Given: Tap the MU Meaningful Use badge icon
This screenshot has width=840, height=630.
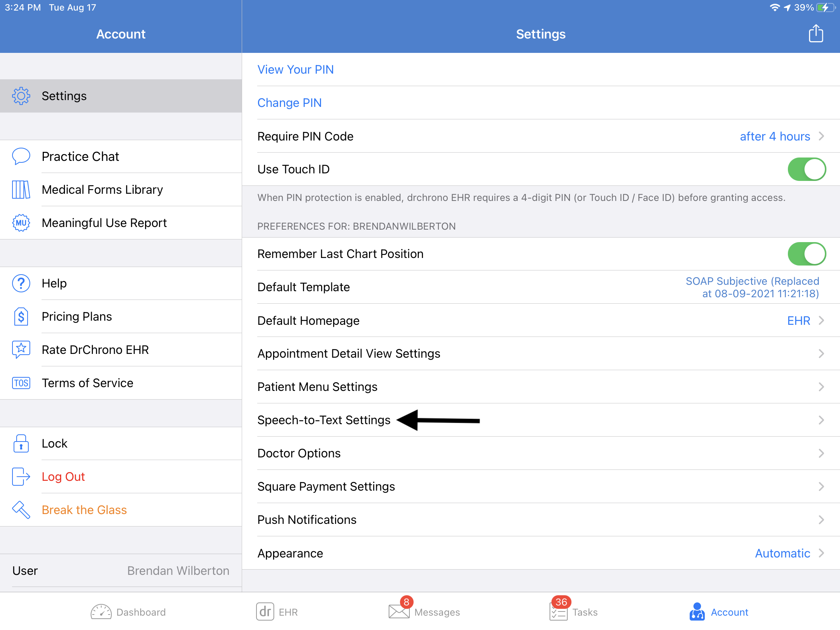Looking at the screenshot, I should coord(21,222).
